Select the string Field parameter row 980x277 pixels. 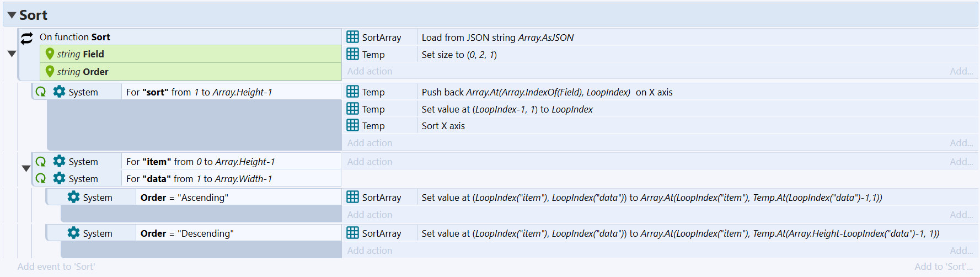pyautogui.click(x=191, y=54)
